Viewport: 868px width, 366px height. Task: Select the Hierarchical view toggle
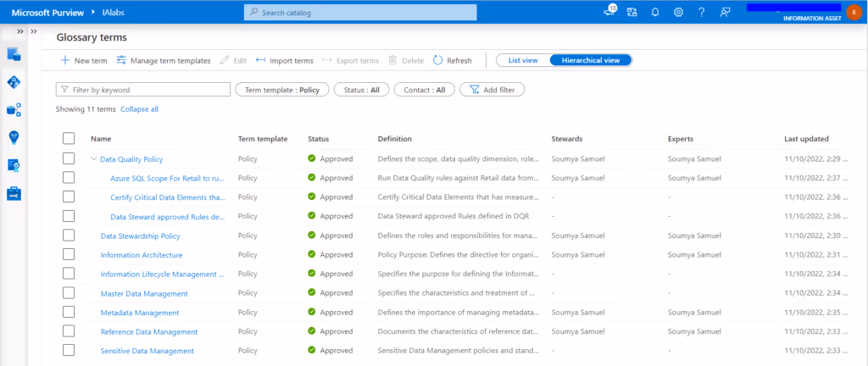click(591, 60)
